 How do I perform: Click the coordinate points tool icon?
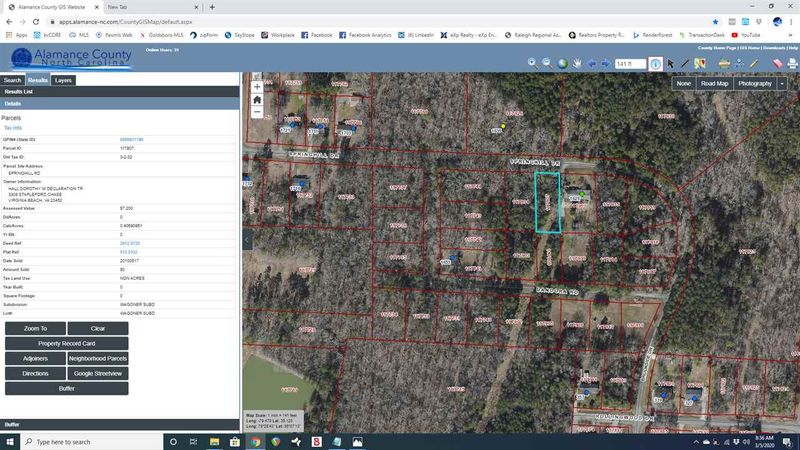coord(739,64)
